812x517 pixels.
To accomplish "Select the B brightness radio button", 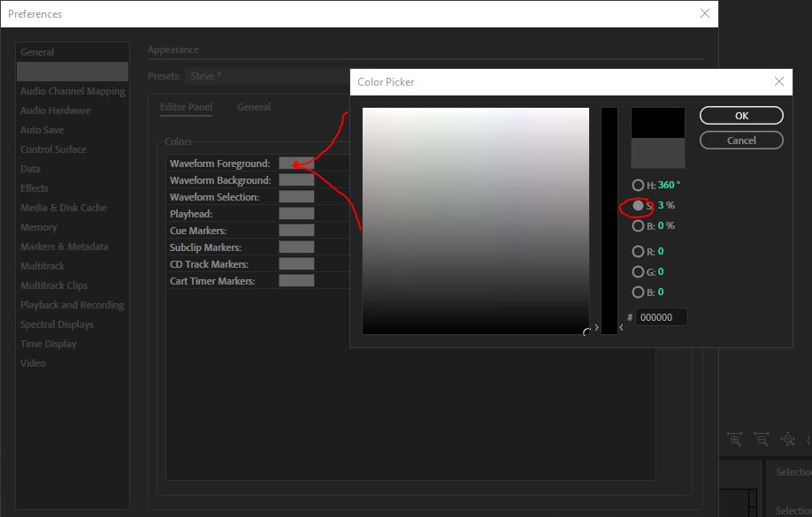I will (639, 226).
